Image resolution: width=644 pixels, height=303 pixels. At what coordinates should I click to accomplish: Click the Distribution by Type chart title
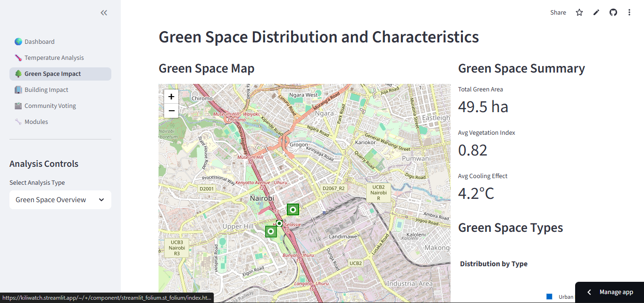pos(494,264)
